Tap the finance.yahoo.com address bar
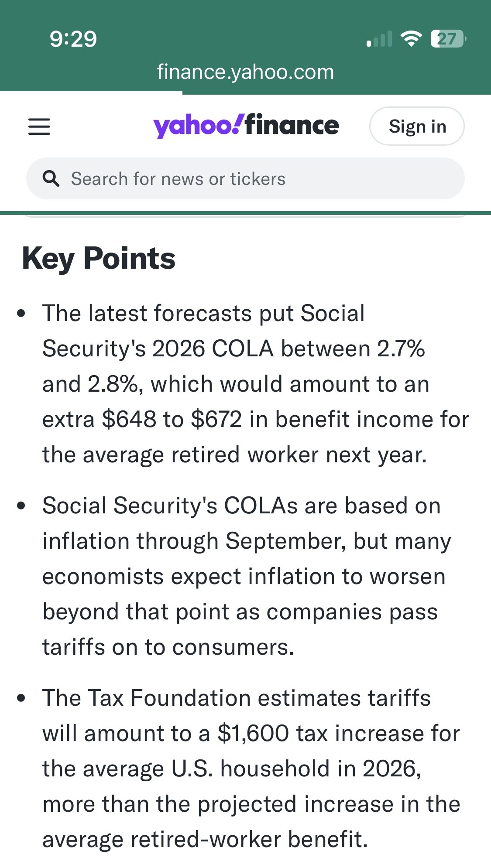491x868 pixels. 245,72
